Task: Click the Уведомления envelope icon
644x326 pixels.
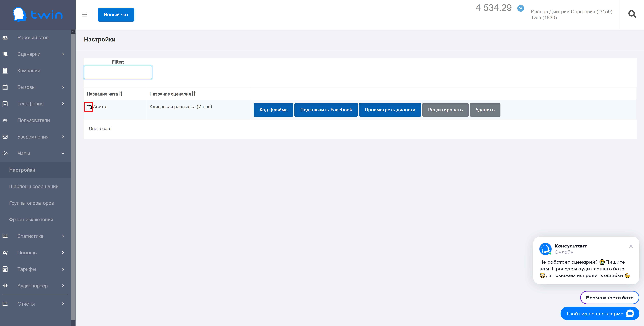Action: 5,137
